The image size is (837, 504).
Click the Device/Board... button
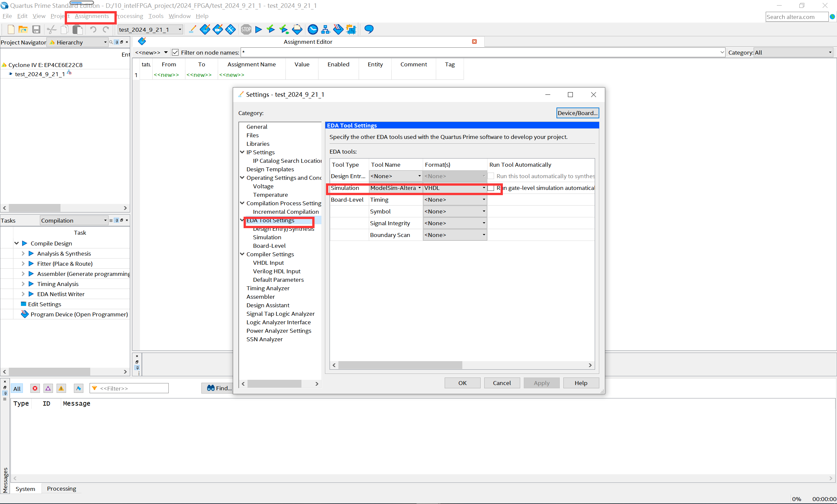pos(577,113)
